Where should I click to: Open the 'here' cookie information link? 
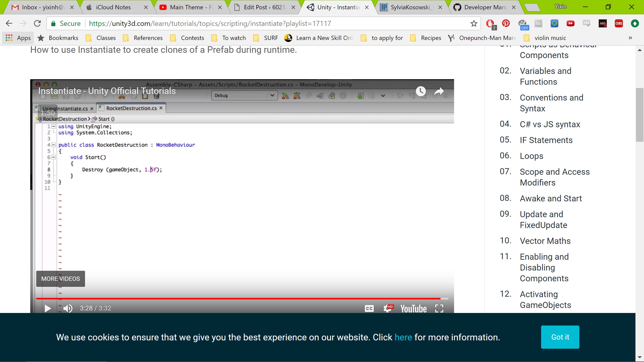pyautogui.click(x=403, y=337)
